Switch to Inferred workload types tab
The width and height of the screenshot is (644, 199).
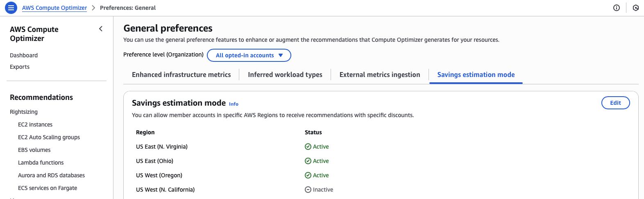pos(285,75)
